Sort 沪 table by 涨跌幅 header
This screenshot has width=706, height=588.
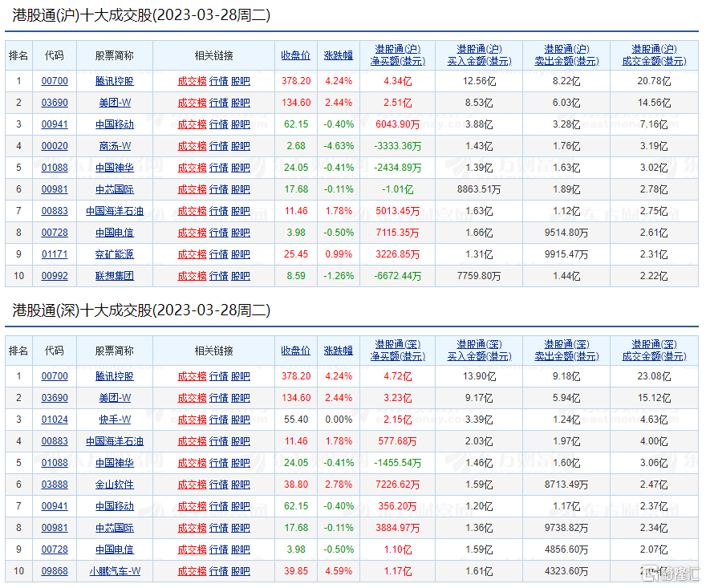(x=339, y=55)
